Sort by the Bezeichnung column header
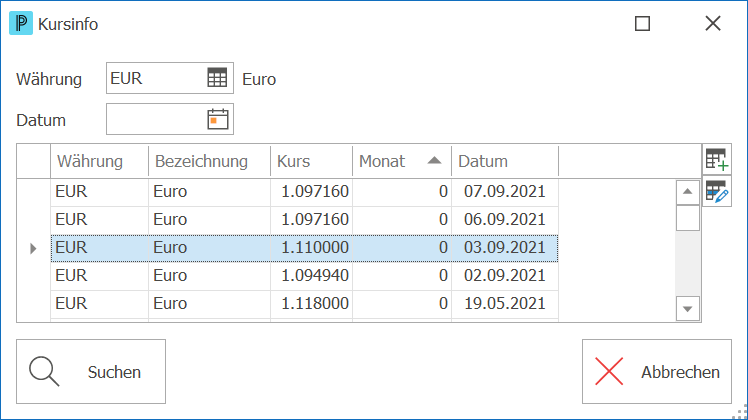The height and width of the screenshot is (420, 748). click(x=209, y=161)
